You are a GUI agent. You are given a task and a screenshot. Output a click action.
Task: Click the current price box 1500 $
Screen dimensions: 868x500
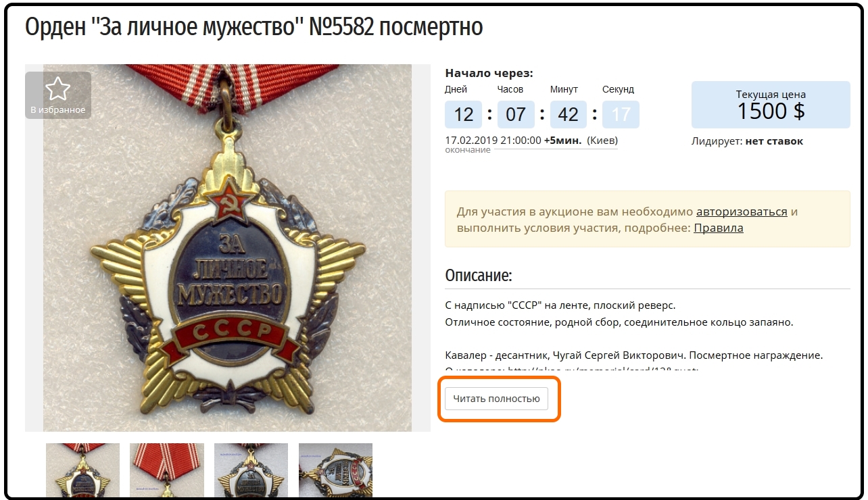point(771,105)
